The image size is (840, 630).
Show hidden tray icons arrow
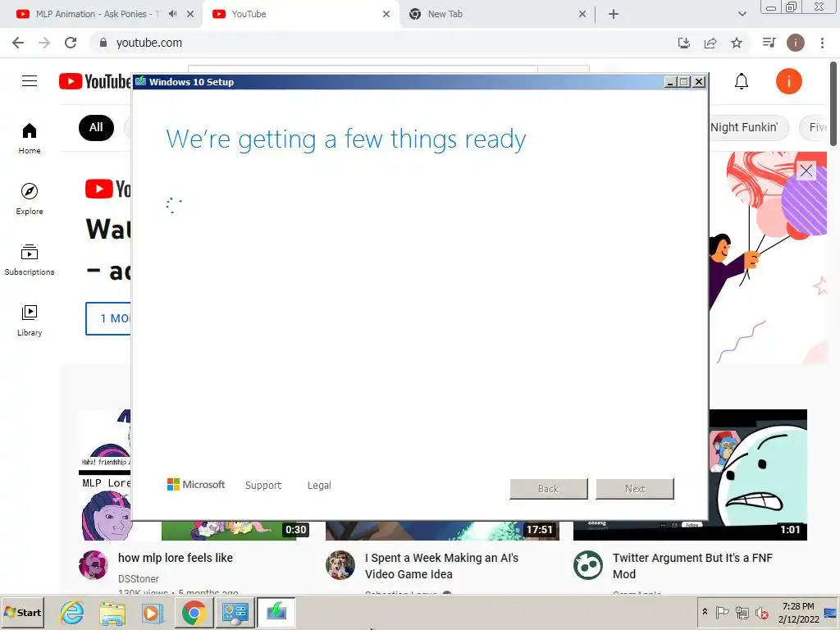click(705, 612)
